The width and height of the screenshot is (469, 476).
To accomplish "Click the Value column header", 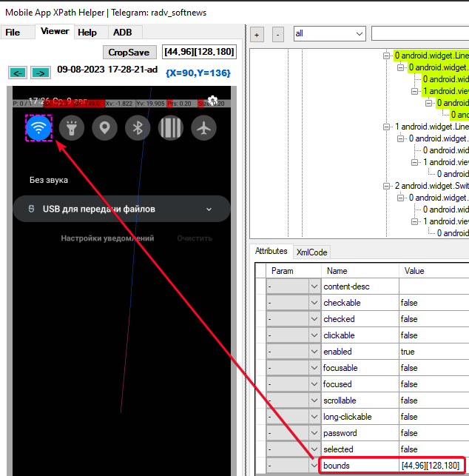I will 434,271.
